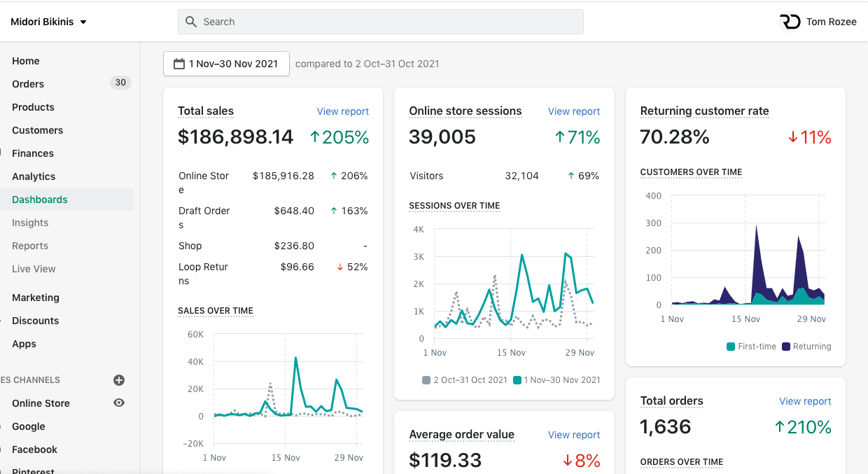
Task: Click the SALES OVER TIME heading
Action: 216,311
